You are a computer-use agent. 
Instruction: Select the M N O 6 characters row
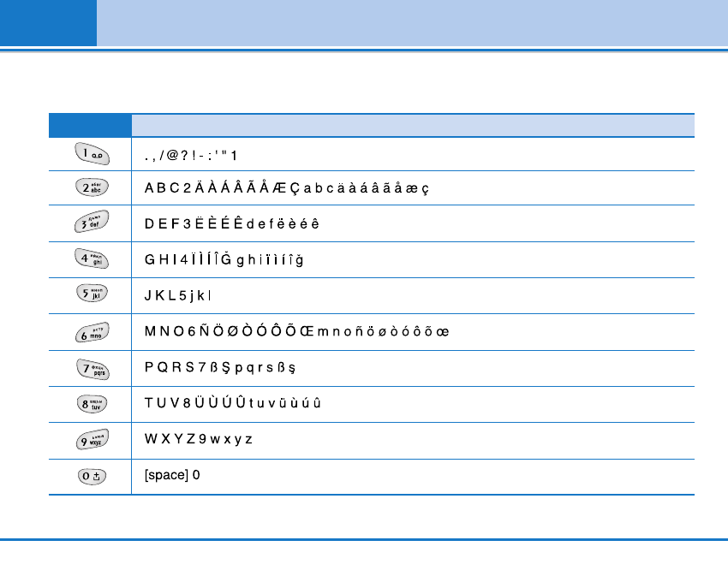(x=297, y=332)
